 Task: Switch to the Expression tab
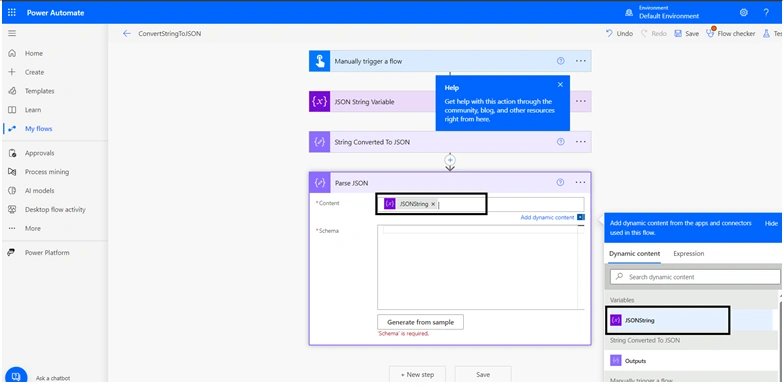click(x=689, y=254)
